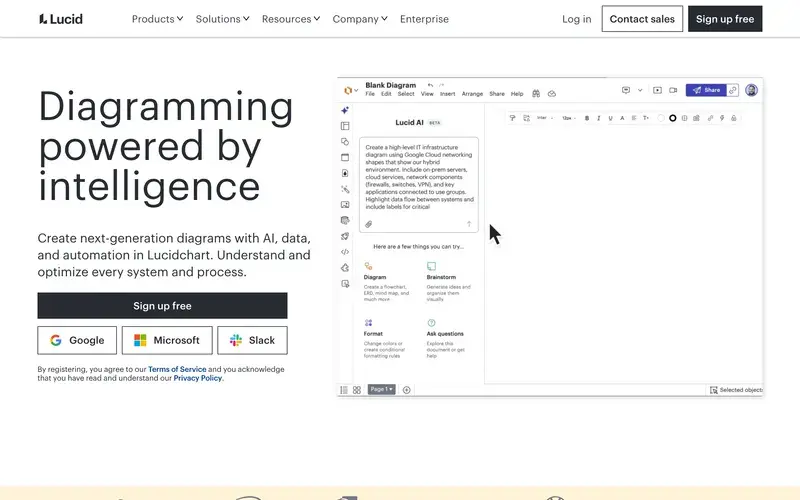Click the cloud saved status icon
Screen dimensions: 800x500
(x=552, y=93)
